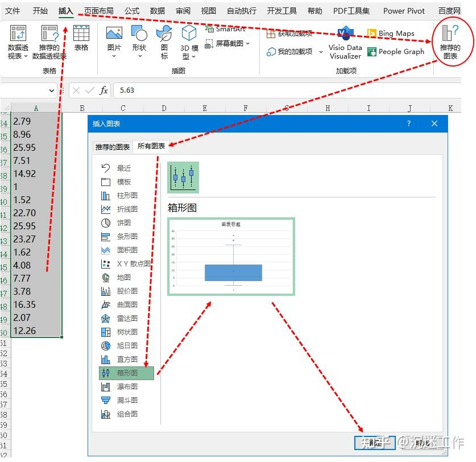
Task: Click the box plot subtype icon
Action: pos(183,178)
